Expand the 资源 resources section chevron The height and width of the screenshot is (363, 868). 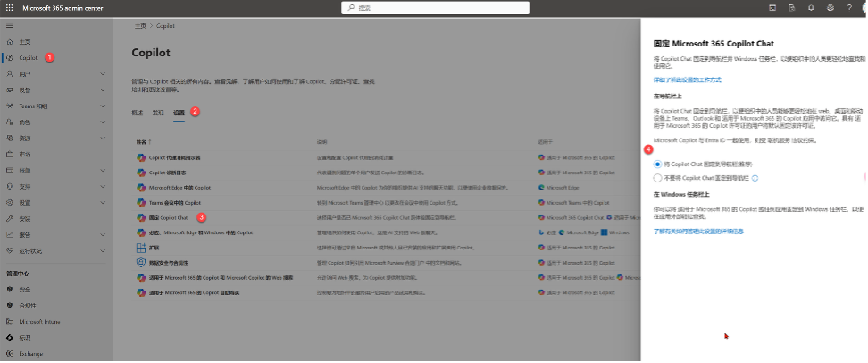tap(103, 138)
